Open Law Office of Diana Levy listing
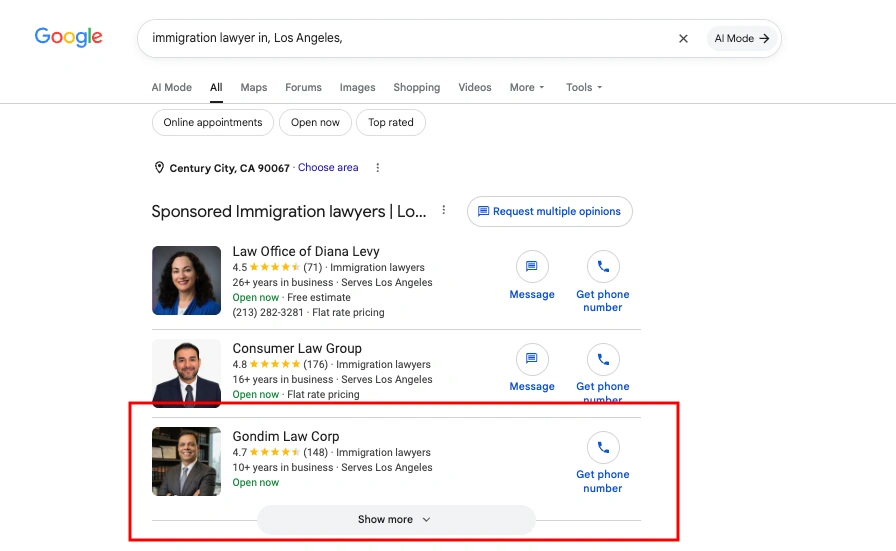 (306, 251)
